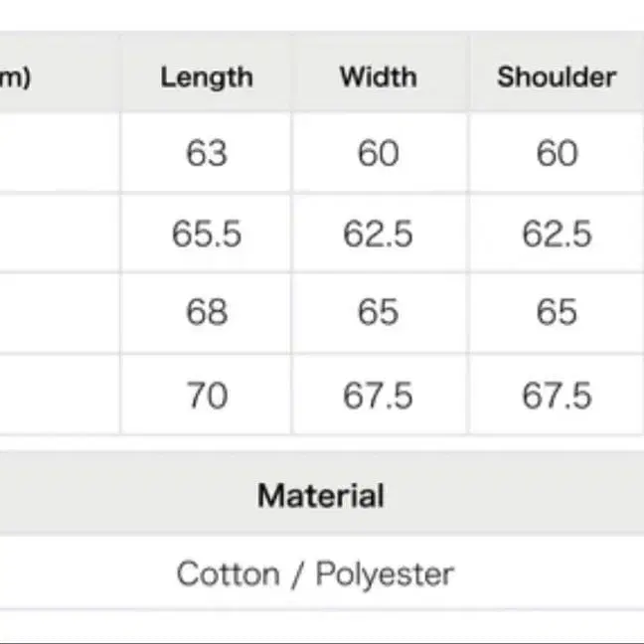Screen dimensions: 644x644
Task: Click the fourth-row Shoulder value 67.5
Action: pos(557,396)
